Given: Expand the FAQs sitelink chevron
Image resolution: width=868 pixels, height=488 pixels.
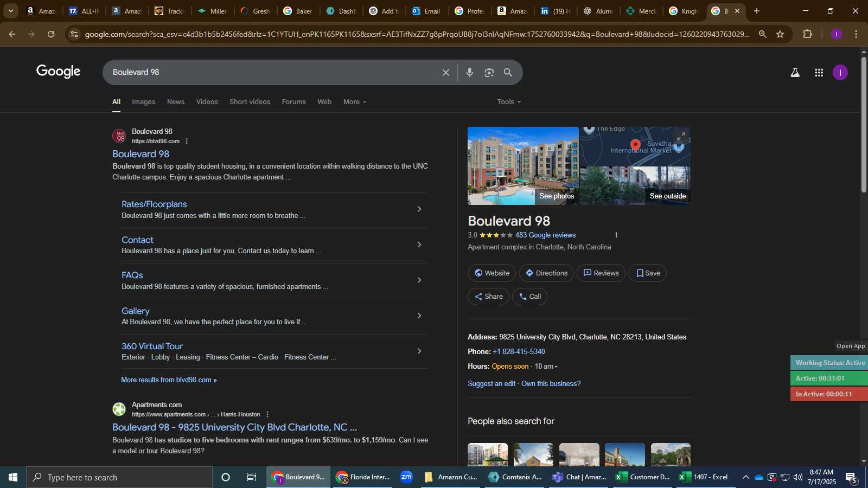Looking at the screenshot, I should point(419,280).
